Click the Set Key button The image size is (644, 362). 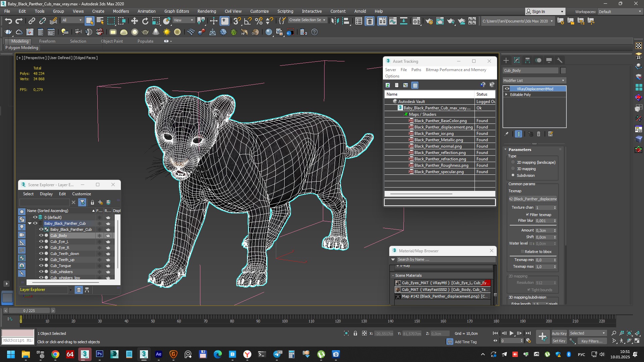pos(559,341)
